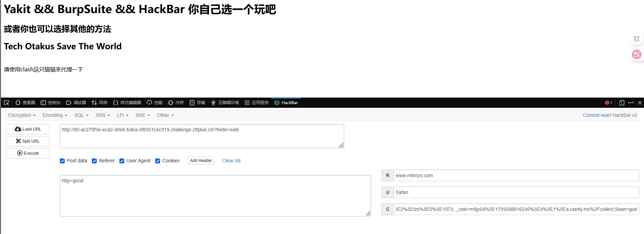Toggle the User Agent checkbox
This screenshot has width=644, height=234.
pos(122,161)
